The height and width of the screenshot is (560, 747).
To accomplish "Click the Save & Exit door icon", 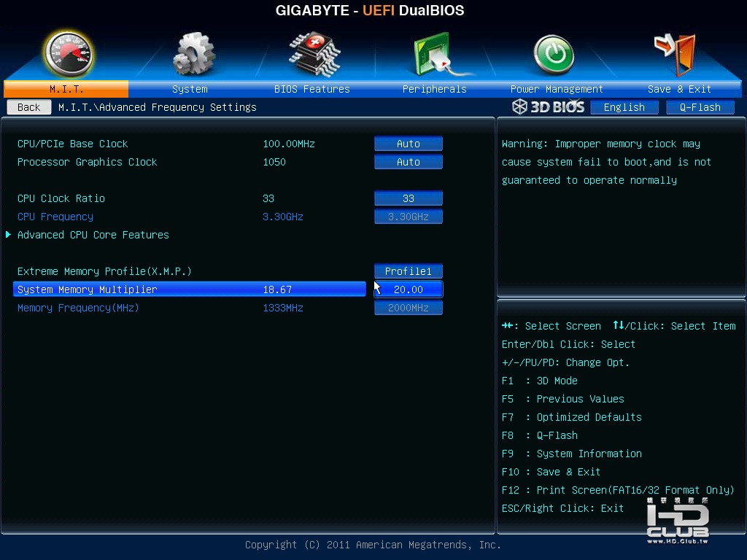I will 675,53.
